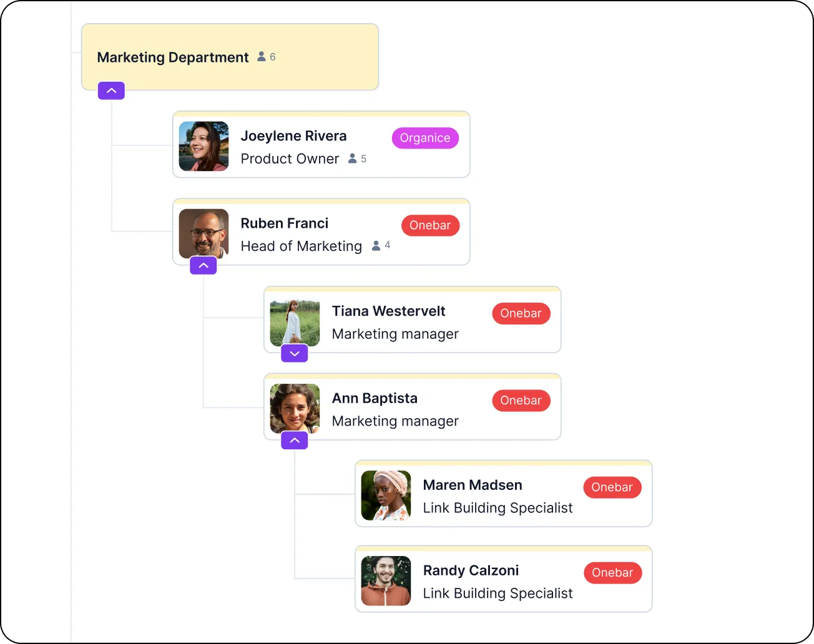Viewport: 814px width, 644px height.
Task: Click the Onebar badge on Randy Calzoni
Action: (612, 573)
